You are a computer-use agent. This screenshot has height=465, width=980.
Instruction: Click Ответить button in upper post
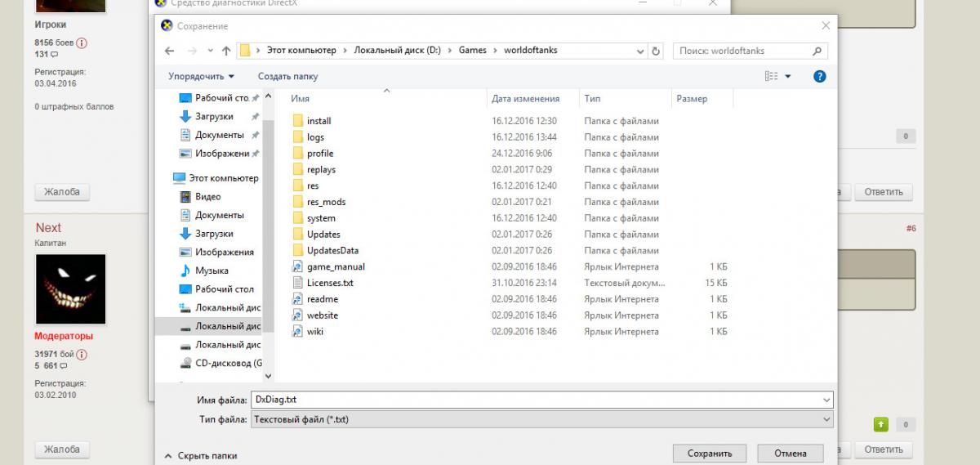(x=883, y=192)
